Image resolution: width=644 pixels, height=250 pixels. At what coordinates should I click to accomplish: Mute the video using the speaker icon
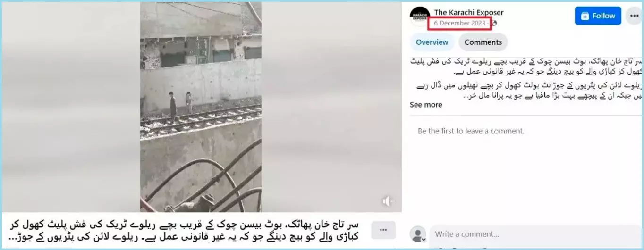click(x=387, y=201)
